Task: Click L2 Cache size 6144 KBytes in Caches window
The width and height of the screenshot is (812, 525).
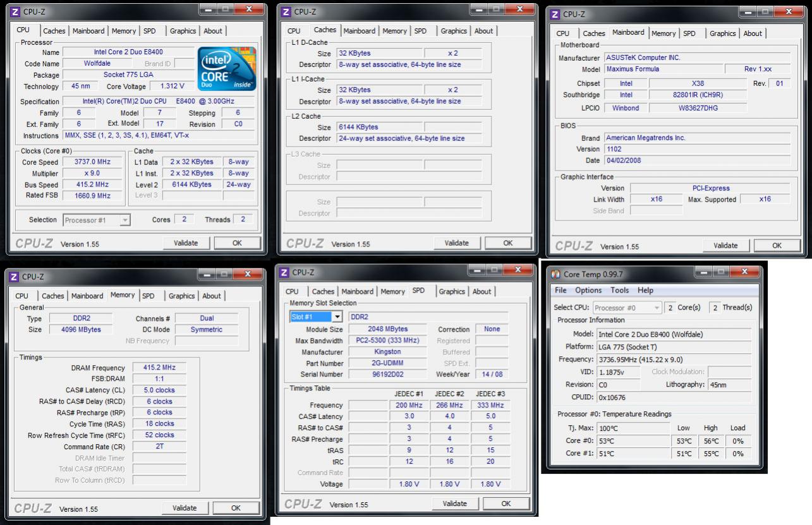Action: coord(379,128)
